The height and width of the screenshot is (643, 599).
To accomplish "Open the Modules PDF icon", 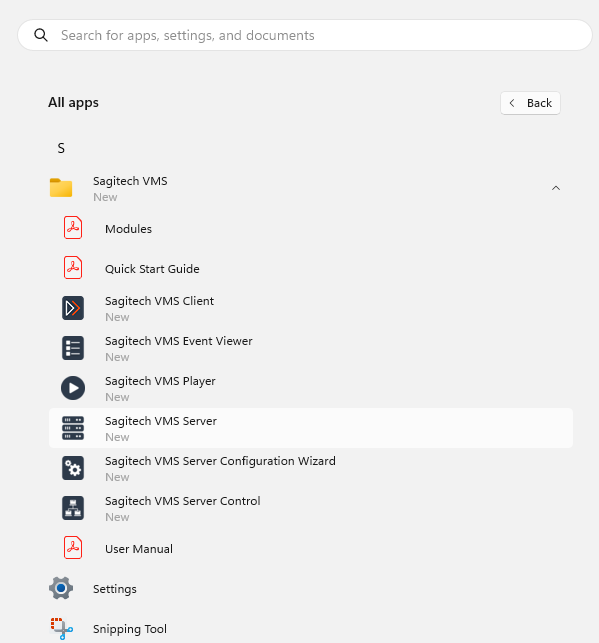I will (73, 228).
